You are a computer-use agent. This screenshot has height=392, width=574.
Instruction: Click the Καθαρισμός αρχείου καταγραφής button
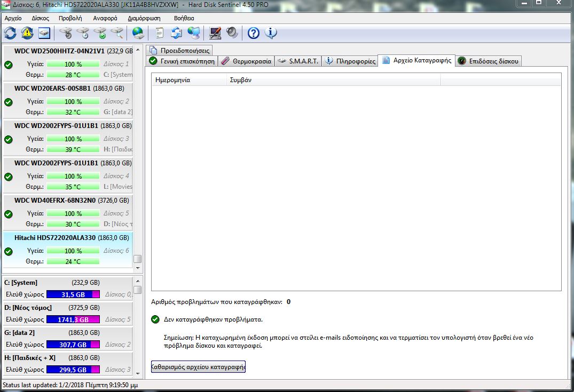tap(198, 367)
